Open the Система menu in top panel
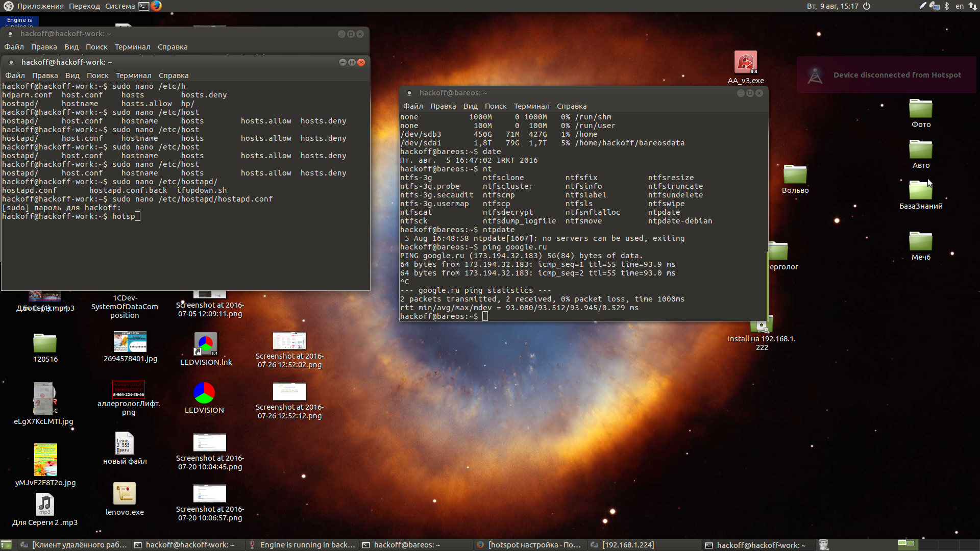The height and width of the screenshot is (551, 980). pos(120,6)
